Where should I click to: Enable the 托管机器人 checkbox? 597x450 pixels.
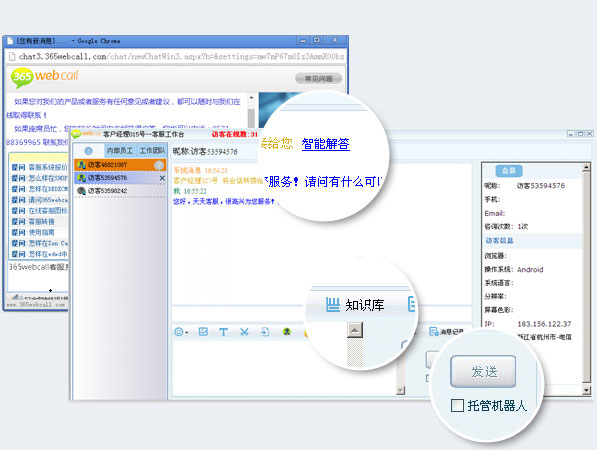[x=457, y=405]
